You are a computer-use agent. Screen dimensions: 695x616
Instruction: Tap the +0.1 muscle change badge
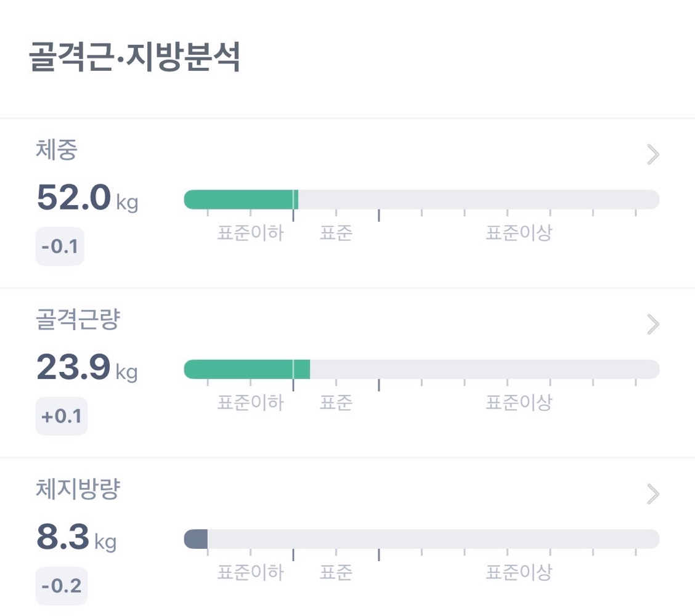tap(62, 416)
